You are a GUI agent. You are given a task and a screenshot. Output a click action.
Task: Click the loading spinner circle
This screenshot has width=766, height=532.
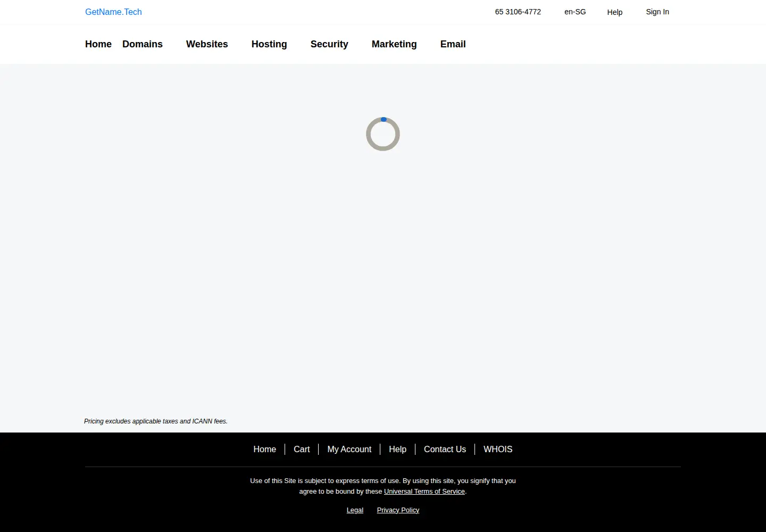(383, 134)
